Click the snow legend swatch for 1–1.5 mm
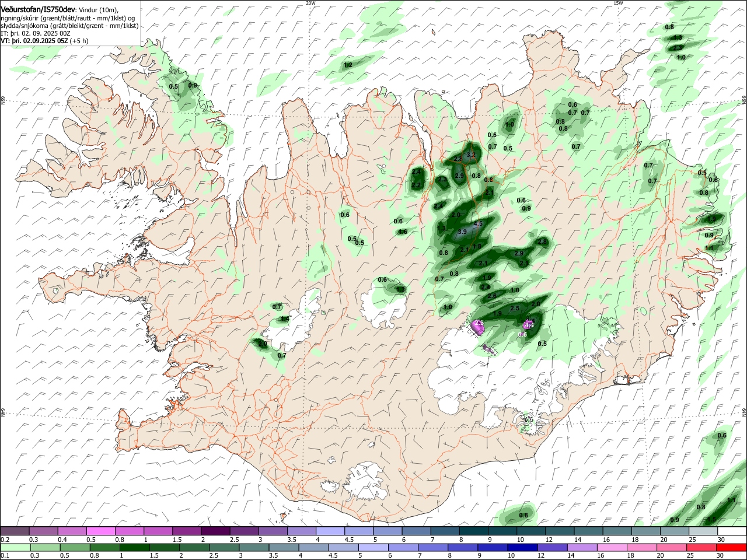Viewport: 747px width, 560px height. click(158, 531)
